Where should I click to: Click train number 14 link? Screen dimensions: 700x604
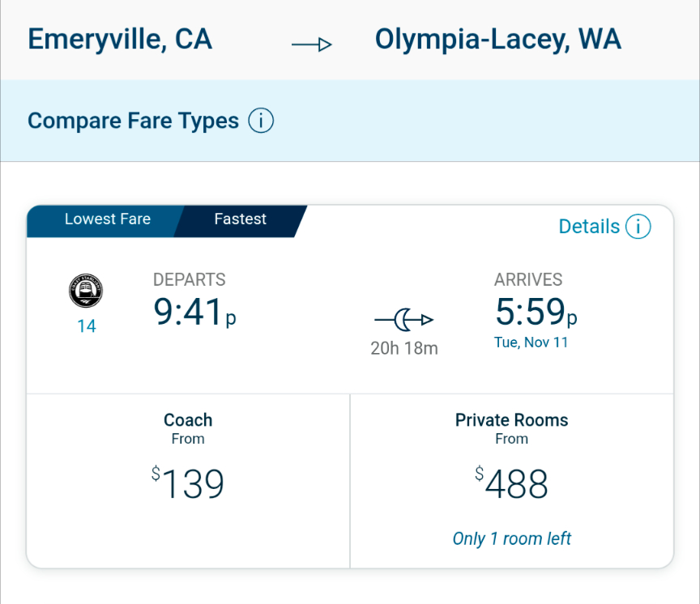tap(86, 326)
